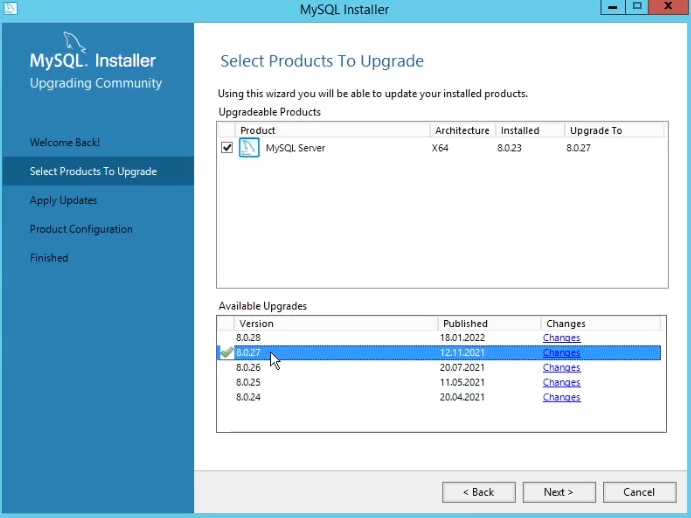Go to Welcome Back! step
The width and height of the screenshot is (691, 518).
click(x=65, y=142)
